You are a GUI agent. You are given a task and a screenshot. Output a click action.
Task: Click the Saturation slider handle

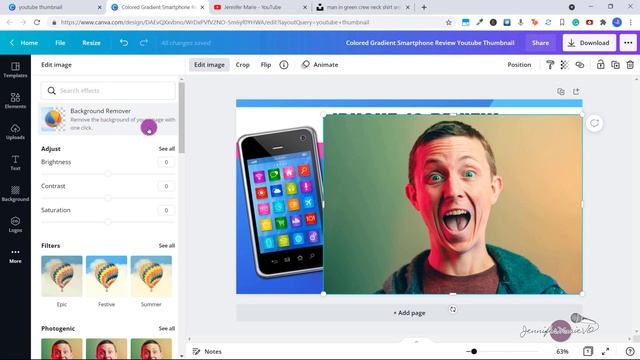click(108, 222)
